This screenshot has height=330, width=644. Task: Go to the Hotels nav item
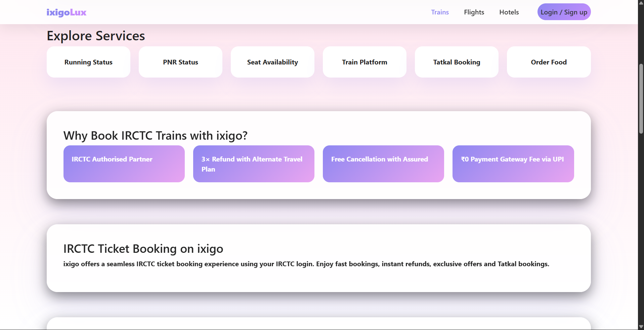tap(509, 12)
